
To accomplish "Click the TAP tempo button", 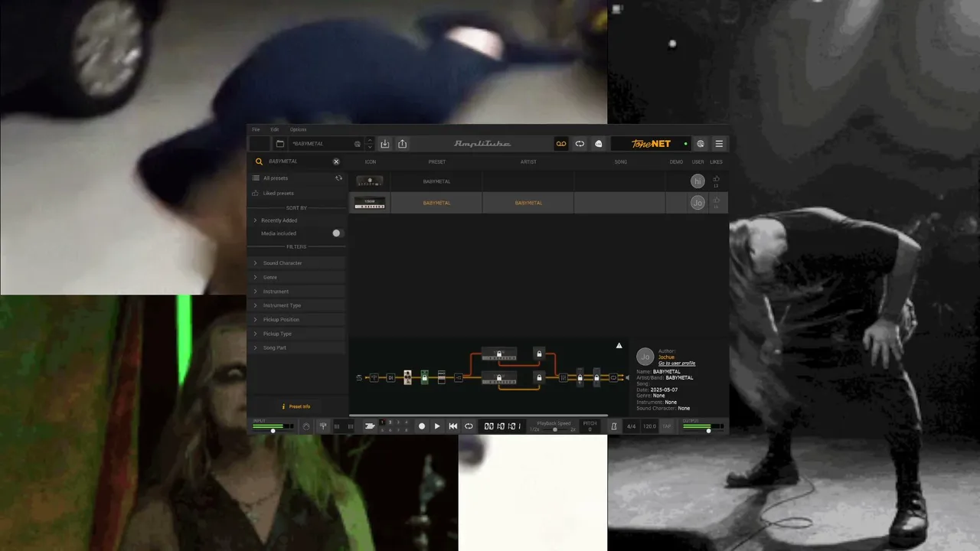I will click(667, 426).
